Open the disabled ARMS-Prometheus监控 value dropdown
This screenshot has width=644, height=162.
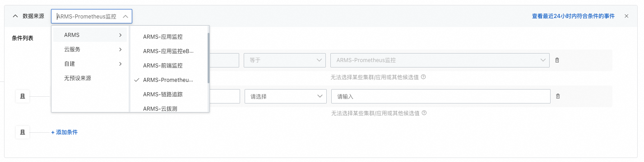coord(440,60)
